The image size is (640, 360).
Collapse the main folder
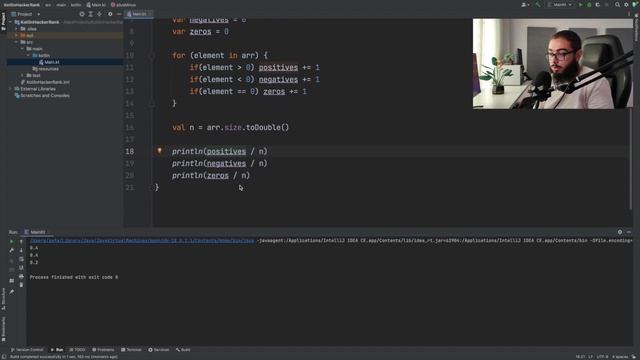(22, 49)
